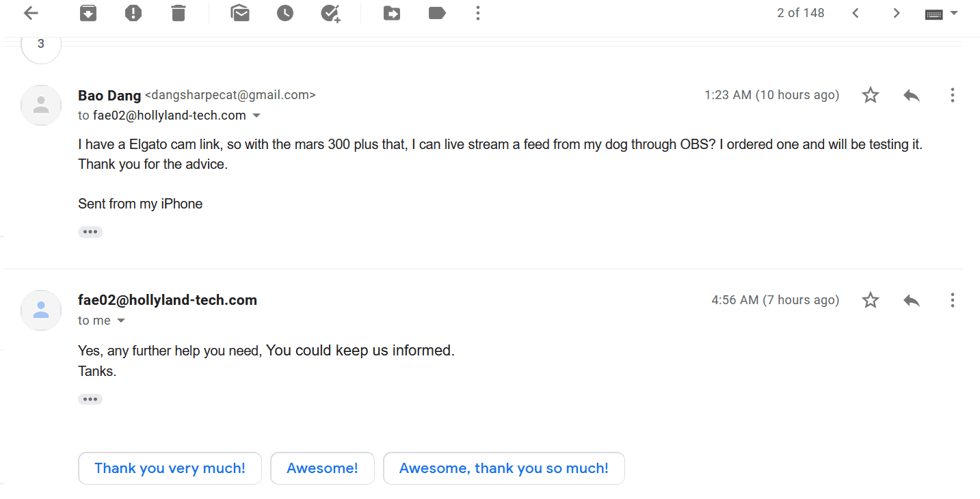Screen dimensions: 980x499
Task: Open more options menu in top toolbar
Action: point(478,13)
